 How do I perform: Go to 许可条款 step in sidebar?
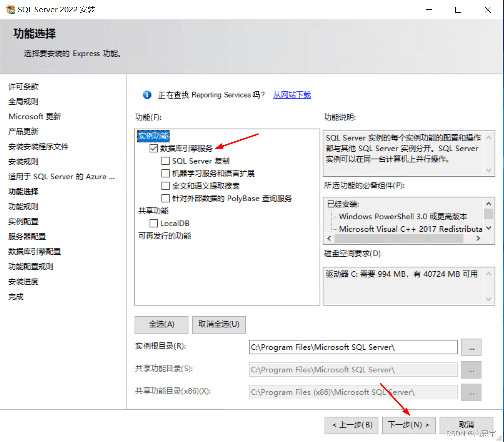click(24, 87)
